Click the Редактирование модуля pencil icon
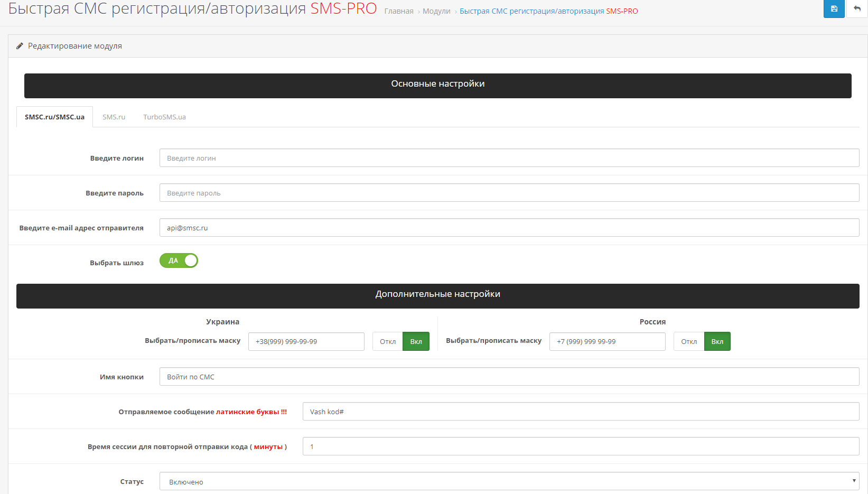Screen dimensions: 868x494 [20, 46]
